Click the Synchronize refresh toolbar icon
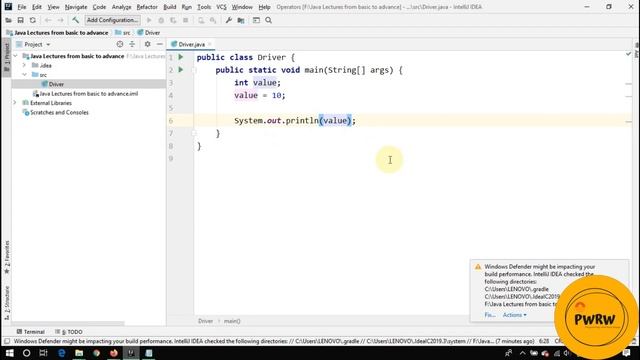640x360 pixels. pyautogui.click(x=33, y=20)
